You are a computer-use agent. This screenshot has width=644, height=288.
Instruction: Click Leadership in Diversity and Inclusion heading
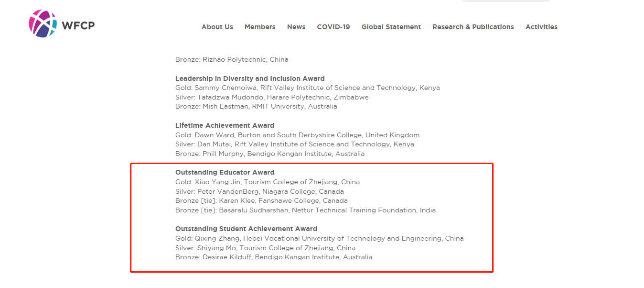(x=250, y=78)
